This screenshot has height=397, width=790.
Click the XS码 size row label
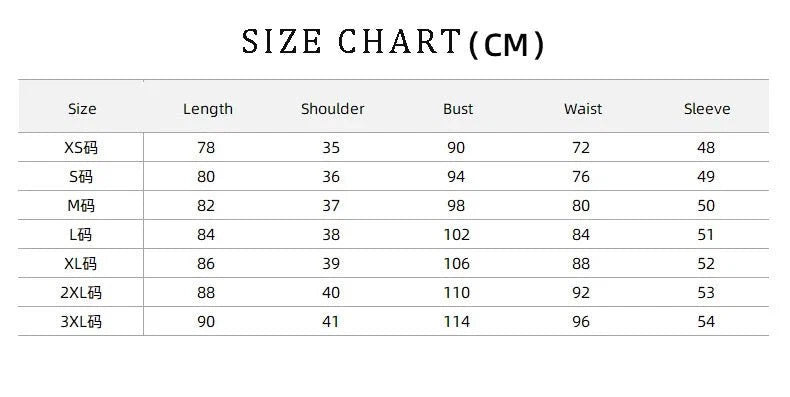[81, 148]
